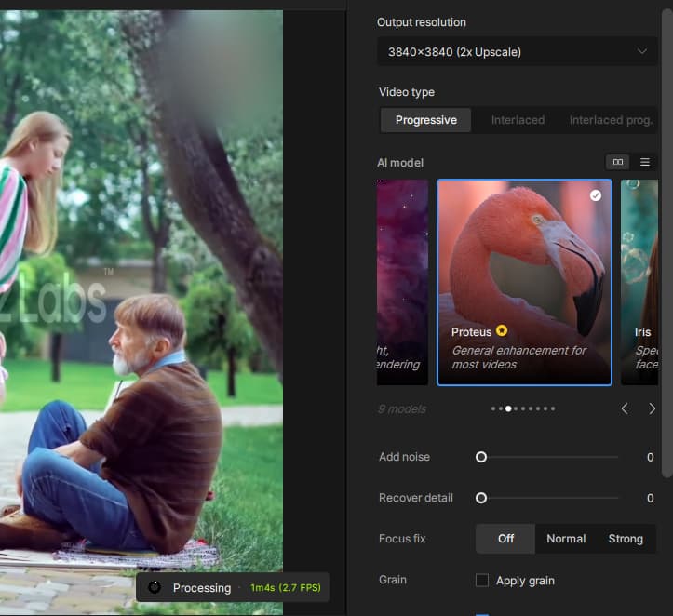Screen dimensions: 673x616
Task: Click the chevron in the resolution combo box
Action: pyautogui.click(x=642, y=52)
